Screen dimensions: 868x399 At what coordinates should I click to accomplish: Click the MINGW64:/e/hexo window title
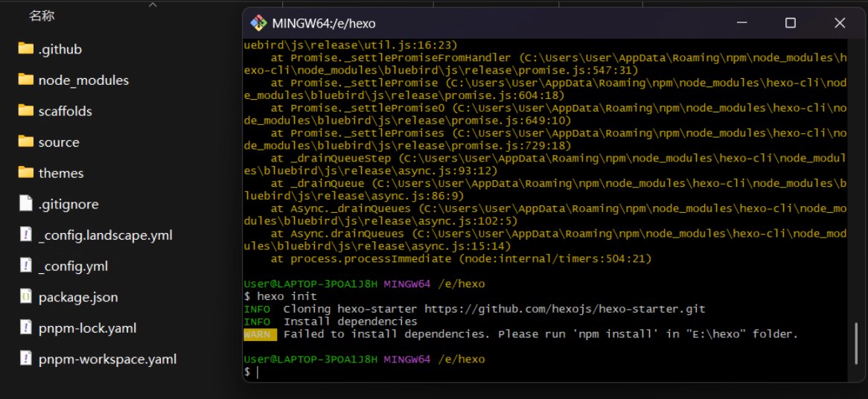[x=324, y=24]
